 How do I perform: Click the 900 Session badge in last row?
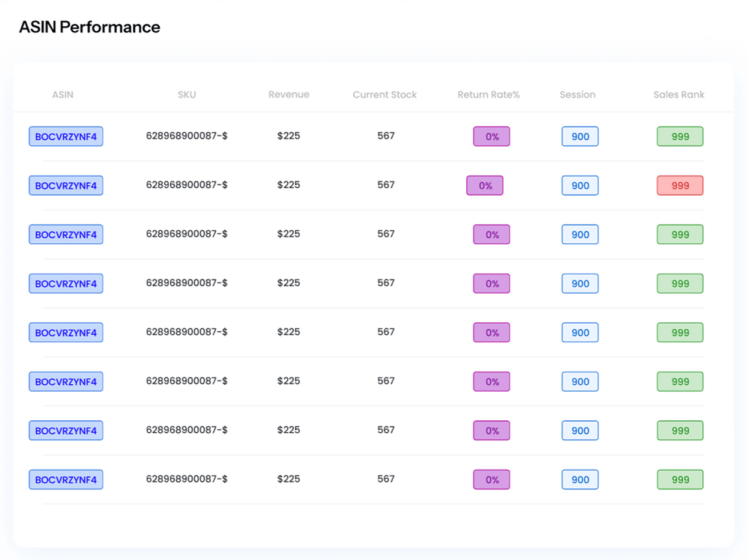[x=580, y=480]
